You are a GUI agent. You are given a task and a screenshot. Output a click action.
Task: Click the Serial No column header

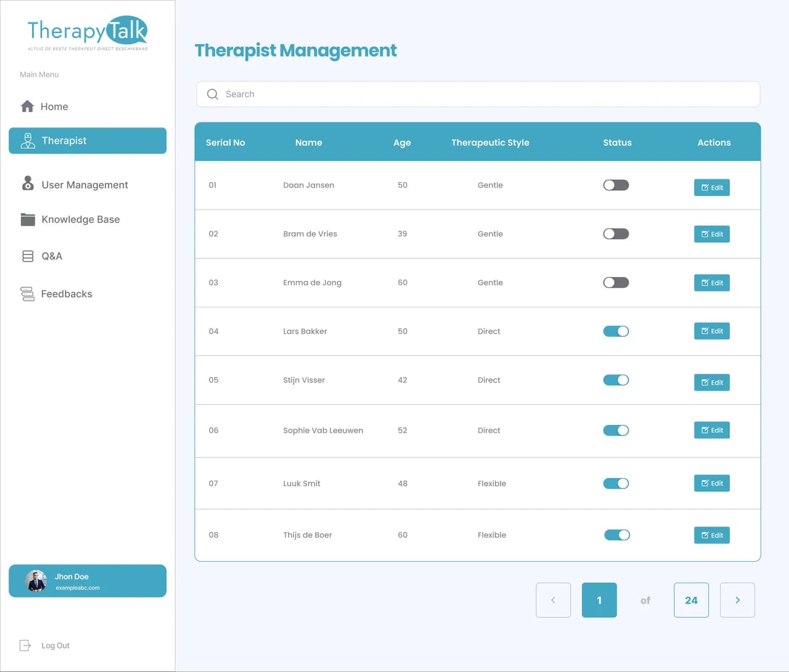(226, 142)
